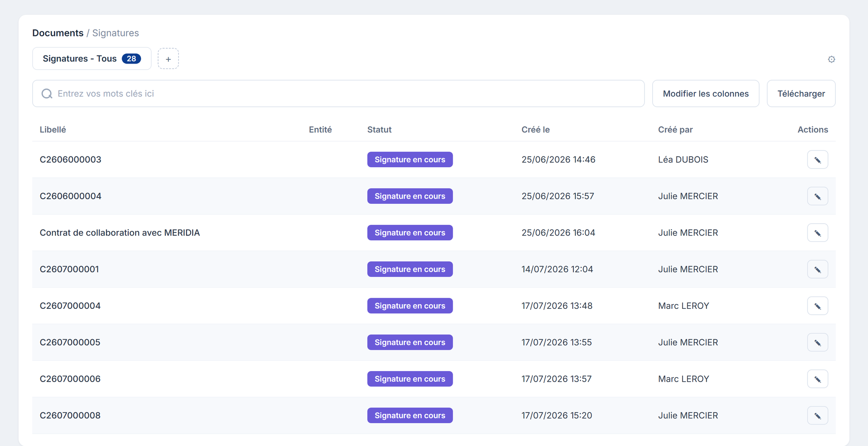
Task: Sort by Entité column header
Action: (320, 130)
